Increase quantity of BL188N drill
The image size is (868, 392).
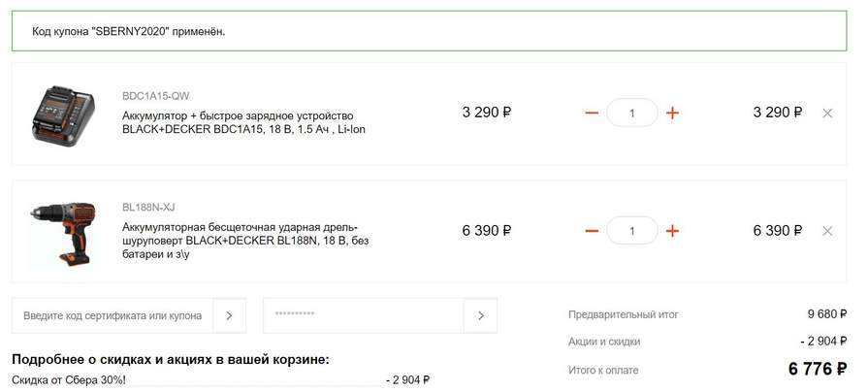672,231
